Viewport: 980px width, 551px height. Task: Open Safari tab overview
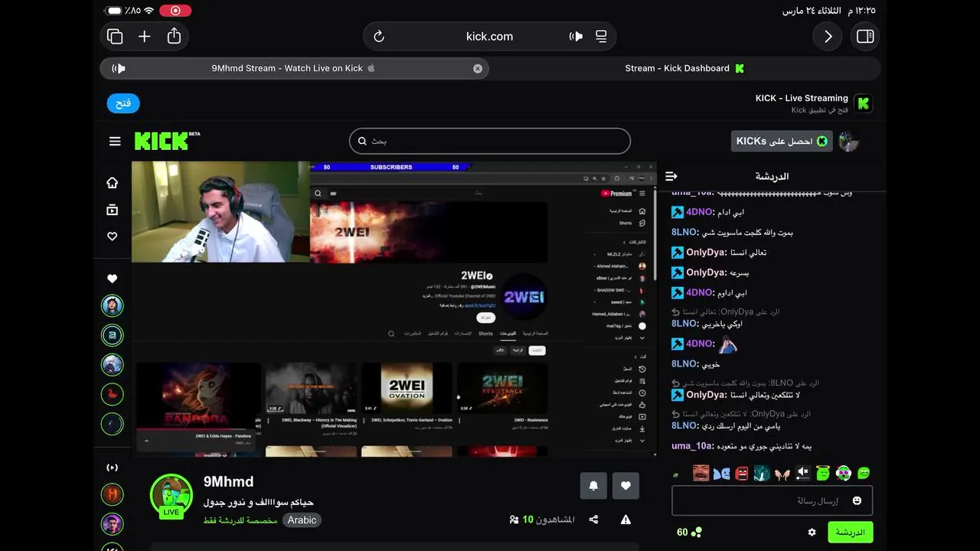(115, 36)
